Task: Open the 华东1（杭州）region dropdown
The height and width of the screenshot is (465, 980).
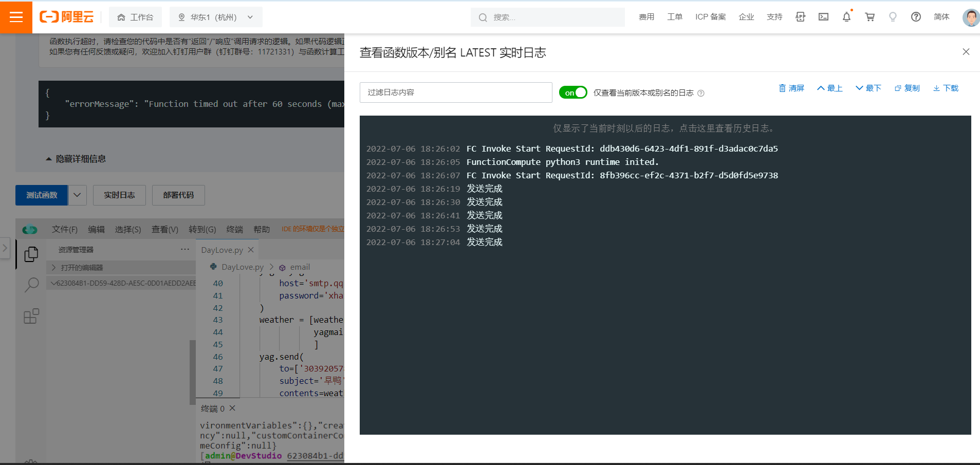Action: point(216,17)
